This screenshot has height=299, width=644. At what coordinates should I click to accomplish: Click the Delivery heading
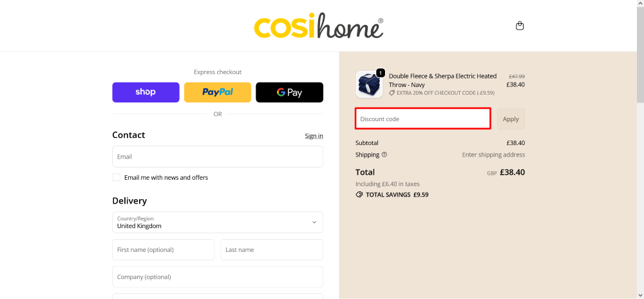coord(129,201)
